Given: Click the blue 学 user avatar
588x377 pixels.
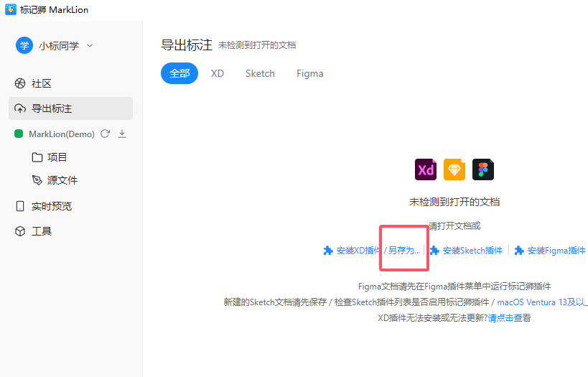Looking at the screenshot, I should point(24,45).
